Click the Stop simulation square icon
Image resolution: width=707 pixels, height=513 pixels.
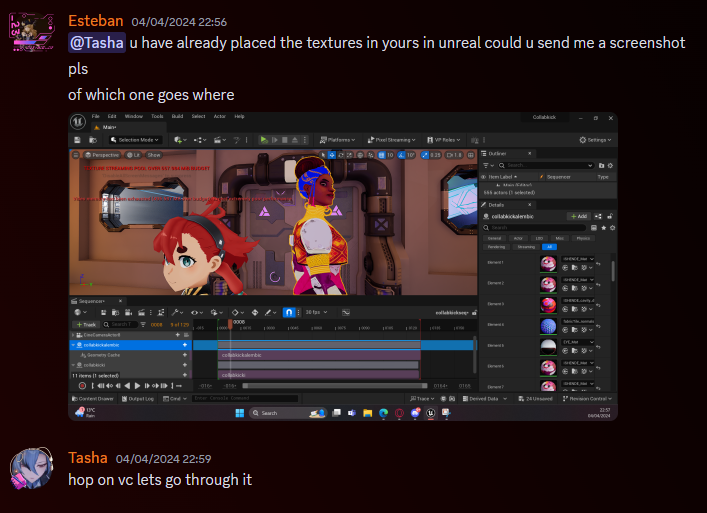(285, 140)
